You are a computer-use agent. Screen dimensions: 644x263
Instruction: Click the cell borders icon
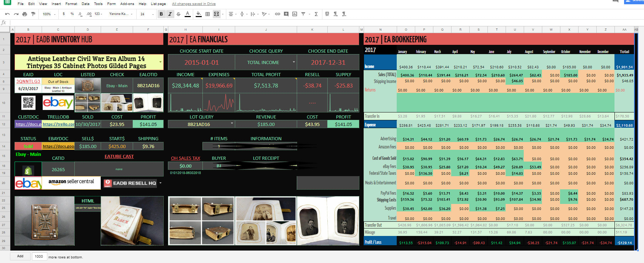[207, 14]
